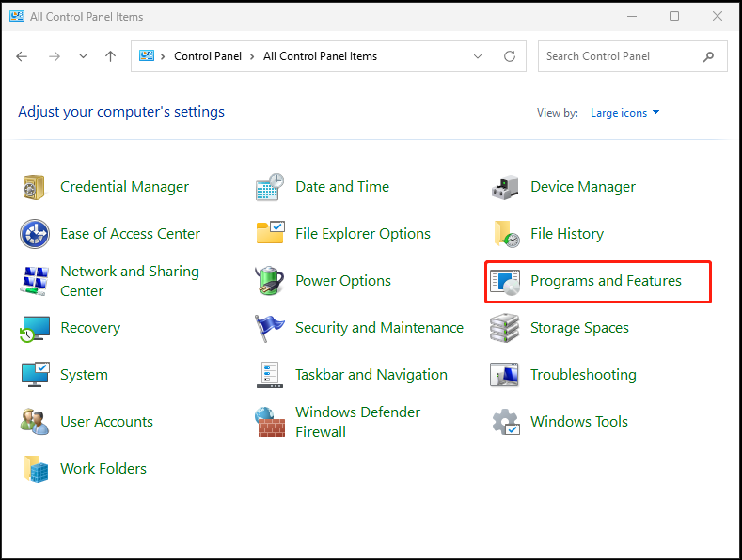Open the User Accounts link
The width and height of the screenshot is (742, 560).
click(106, 422)
